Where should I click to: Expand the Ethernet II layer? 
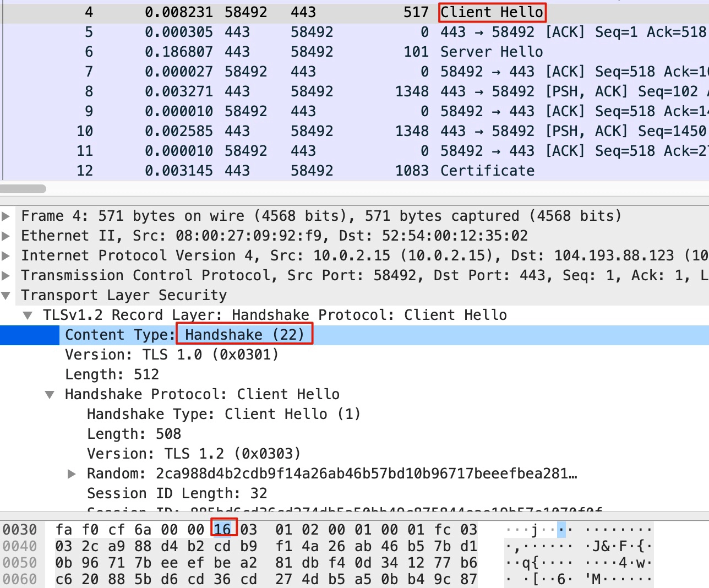[6, 236]
